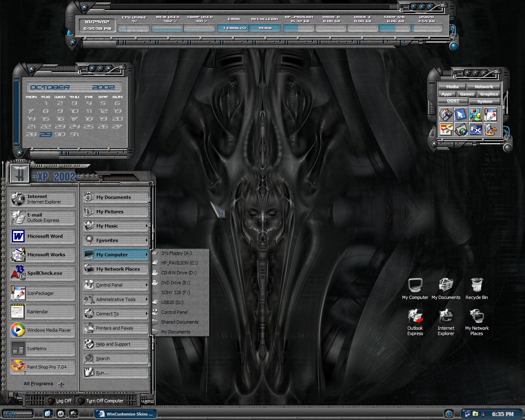This screenshot has width=525, height=420.
Task: Select October 29 in the calendar
Action: pos(46,134)
